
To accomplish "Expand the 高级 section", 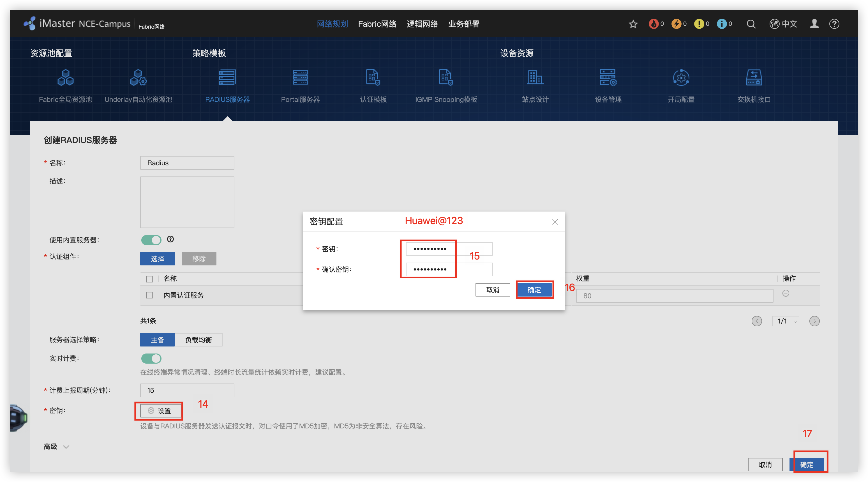I will click(x=56, y=447).
